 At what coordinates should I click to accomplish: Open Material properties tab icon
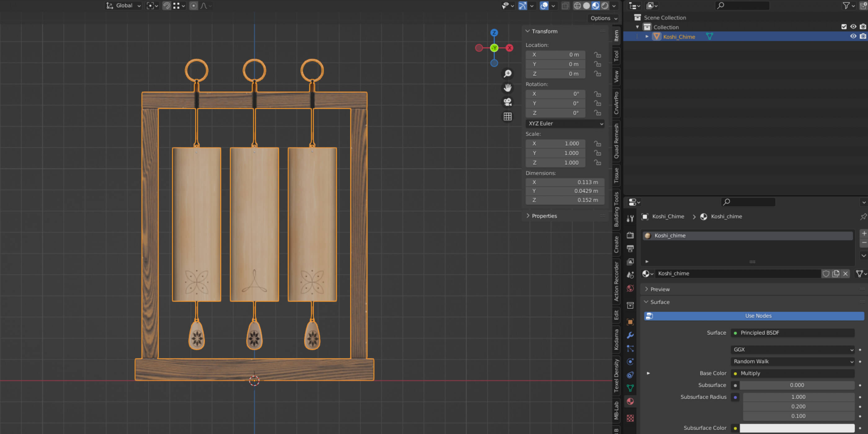tap(630, 401)
